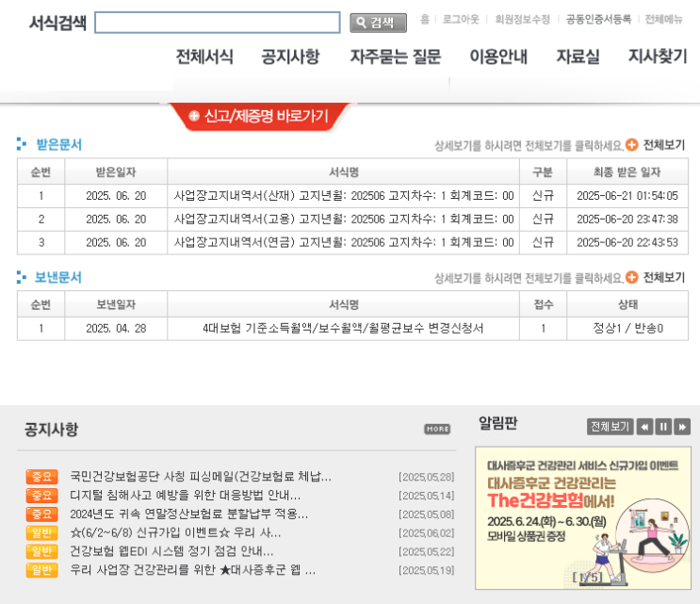Go to next 알림판 banner
The image size is (700, 604).
(x=682, y=427)
